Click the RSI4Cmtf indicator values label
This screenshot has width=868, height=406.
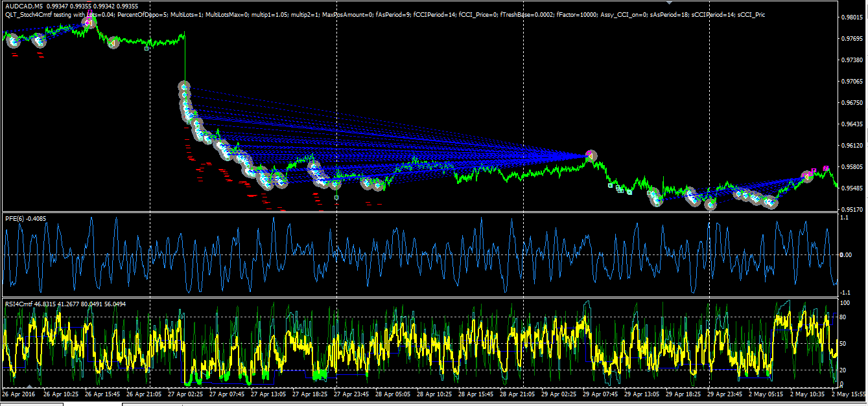point(65,304)
